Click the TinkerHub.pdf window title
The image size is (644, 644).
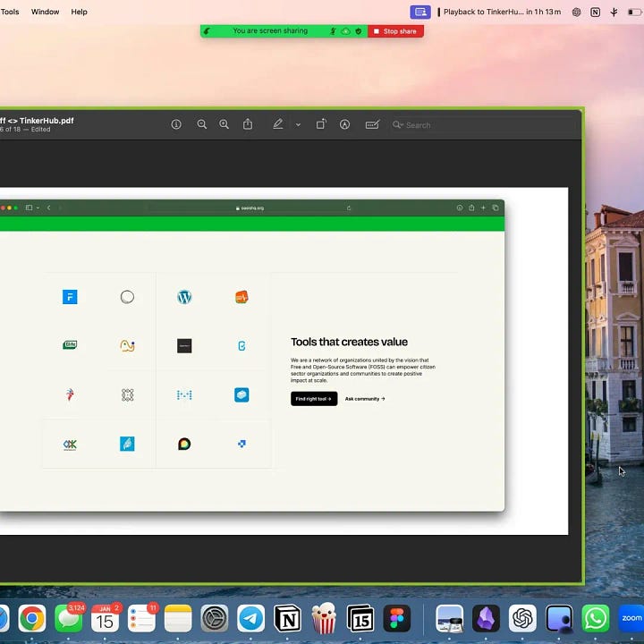37,121
